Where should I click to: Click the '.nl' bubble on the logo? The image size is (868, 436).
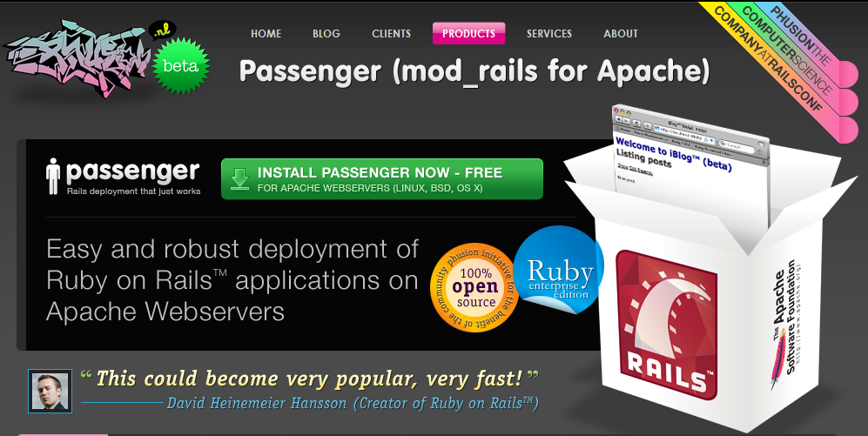point(164,31)
